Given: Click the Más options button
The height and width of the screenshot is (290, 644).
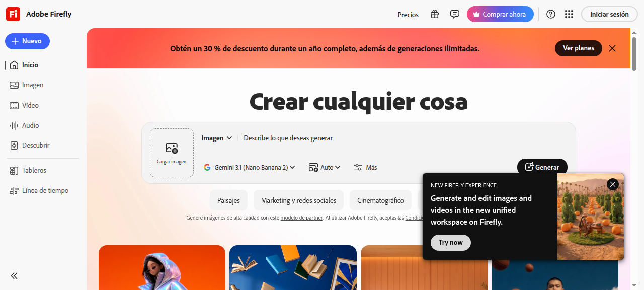Looking at the screenshot, I should pos(365,167).
